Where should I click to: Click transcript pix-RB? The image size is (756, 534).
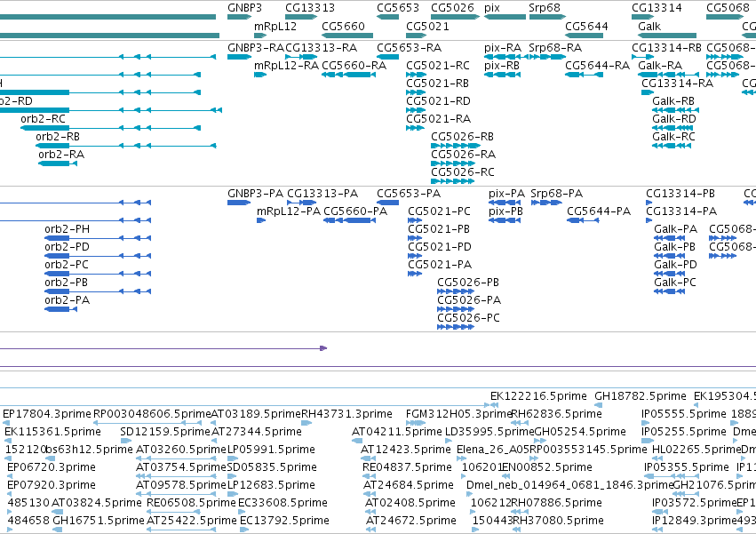pyautogui.click(x=501, y=66)
